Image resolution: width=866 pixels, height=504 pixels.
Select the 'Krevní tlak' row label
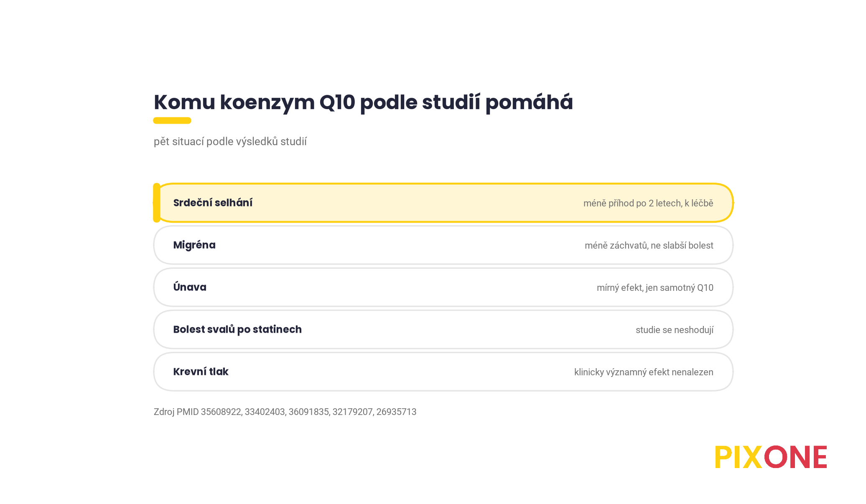pyautogui.click(x=201, y=372)
